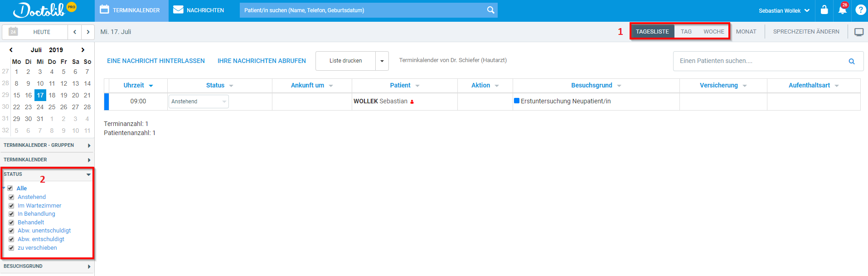
Task: Click the blue color bar of the 09:00 row
Action: [x=107, y=102]
